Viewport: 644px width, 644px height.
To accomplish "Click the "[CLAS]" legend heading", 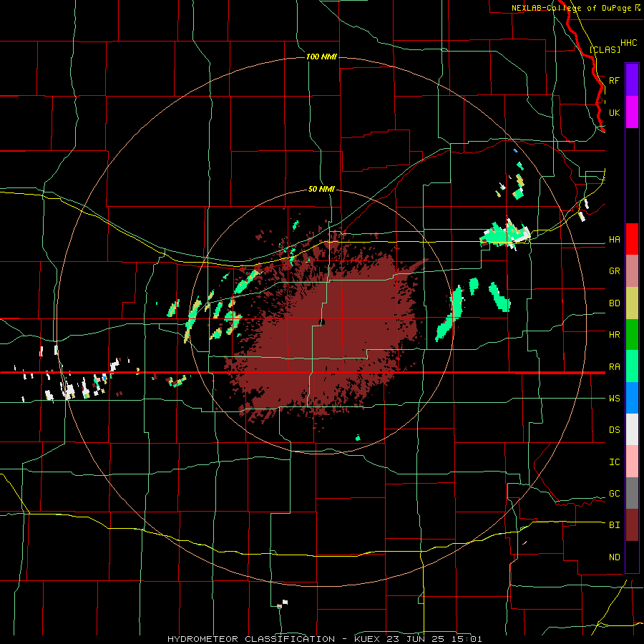I will (605, 49).
